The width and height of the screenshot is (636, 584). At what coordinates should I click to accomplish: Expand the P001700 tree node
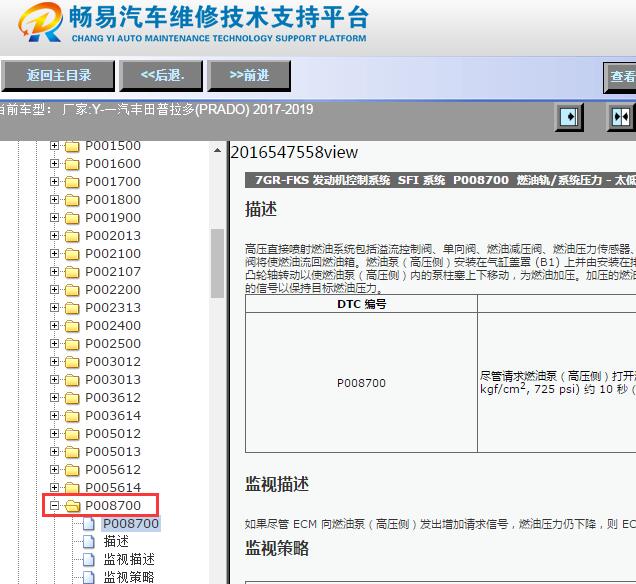click(x=54, y=181)
